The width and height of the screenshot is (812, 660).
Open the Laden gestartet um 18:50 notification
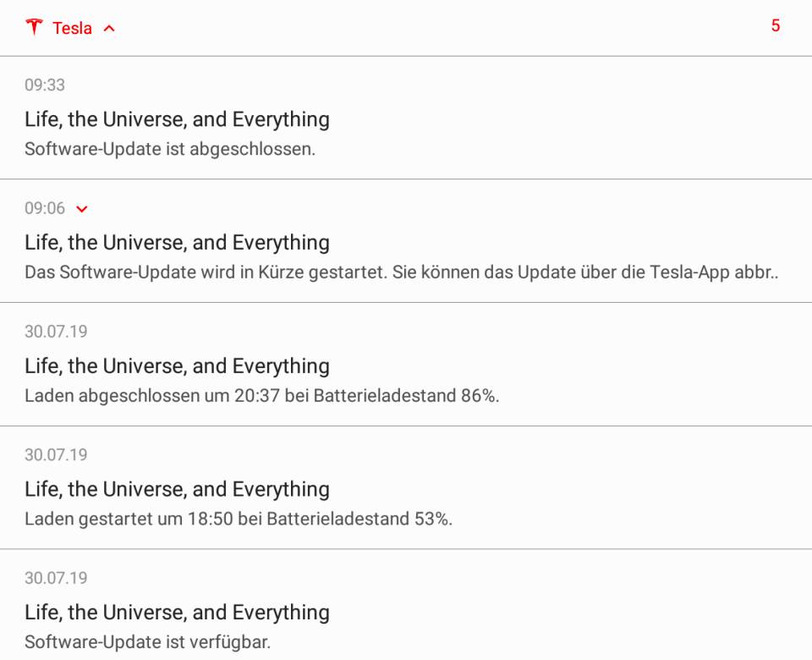click(406, 487)
